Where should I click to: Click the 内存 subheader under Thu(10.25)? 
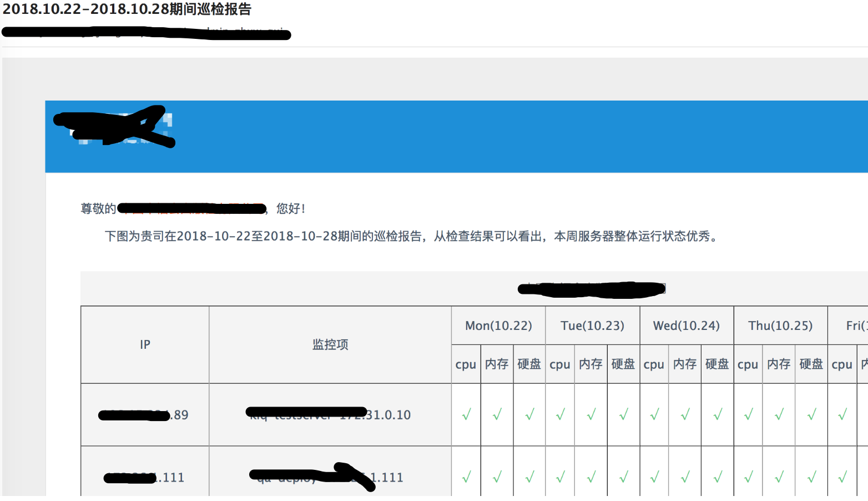(x=779, y=364)
